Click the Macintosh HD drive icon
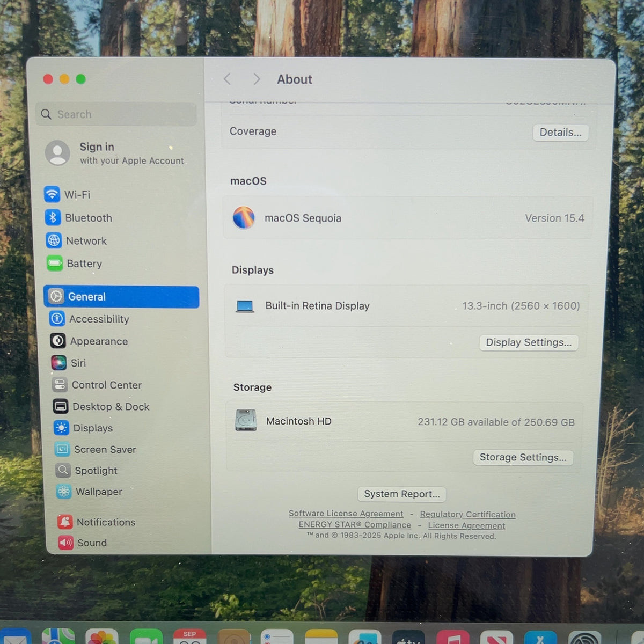This screenshot has width=644, height=644. pos(246,420)
